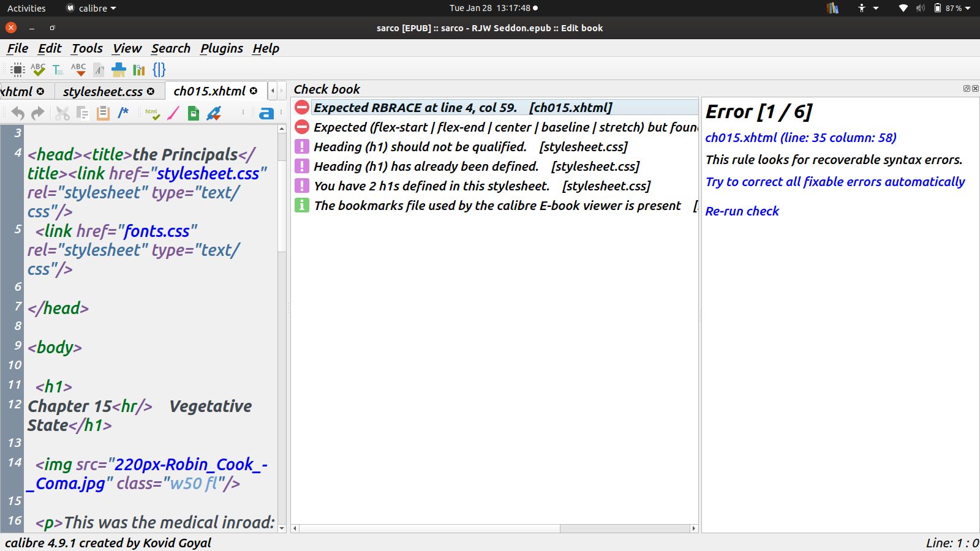Run the Check book spell-check icon

point(38,70)
